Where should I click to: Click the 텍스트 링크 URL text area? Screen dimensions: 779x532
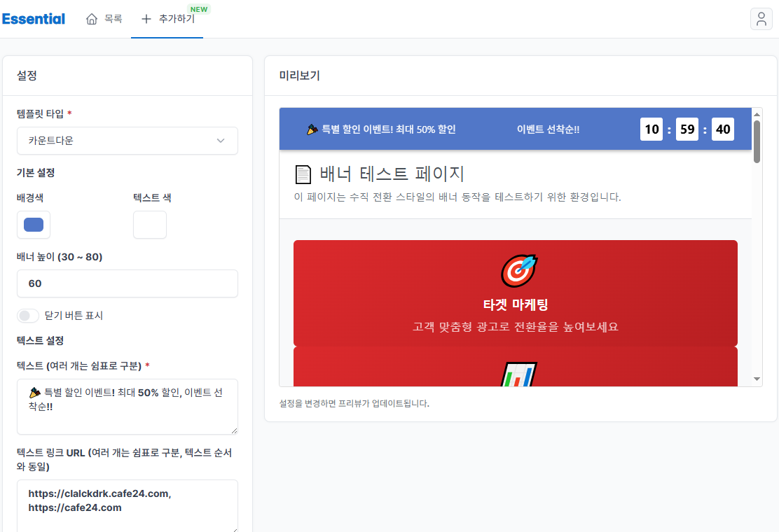pyautogui.click(x=127, y=506)
